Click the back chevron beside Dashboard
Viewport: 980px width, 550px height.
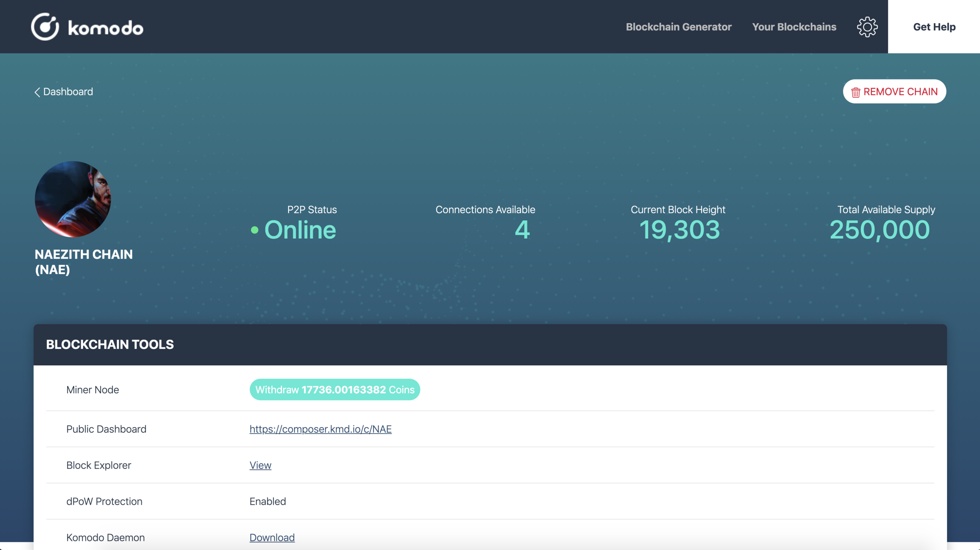(x=37, y=92)
